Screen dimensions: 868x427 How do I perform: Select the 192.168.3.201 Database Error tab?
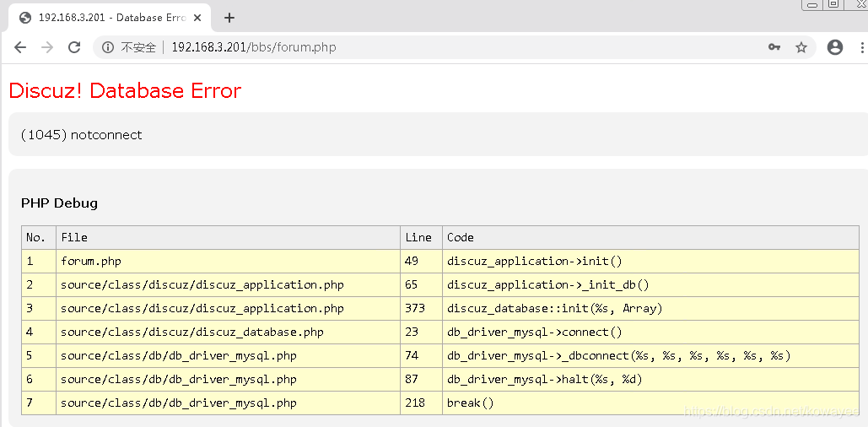pyautogui.click(x=109, y=18)
